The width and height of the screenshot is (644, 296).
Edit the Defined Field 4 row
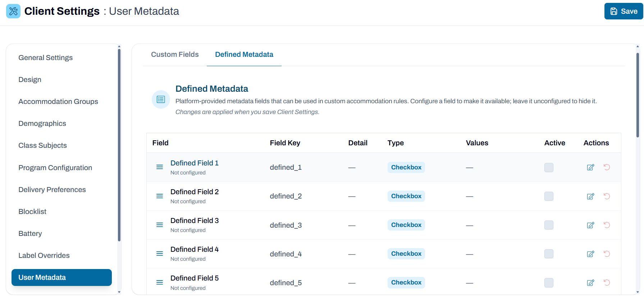coord(590,254)
